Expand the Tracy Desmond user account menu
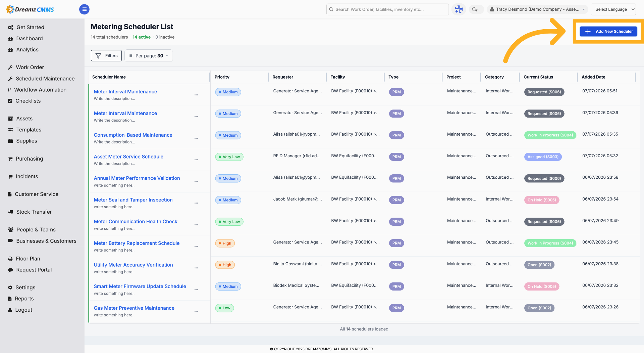Screen dimensions: 644x353 pyautogui.click(x=537, y=9)
